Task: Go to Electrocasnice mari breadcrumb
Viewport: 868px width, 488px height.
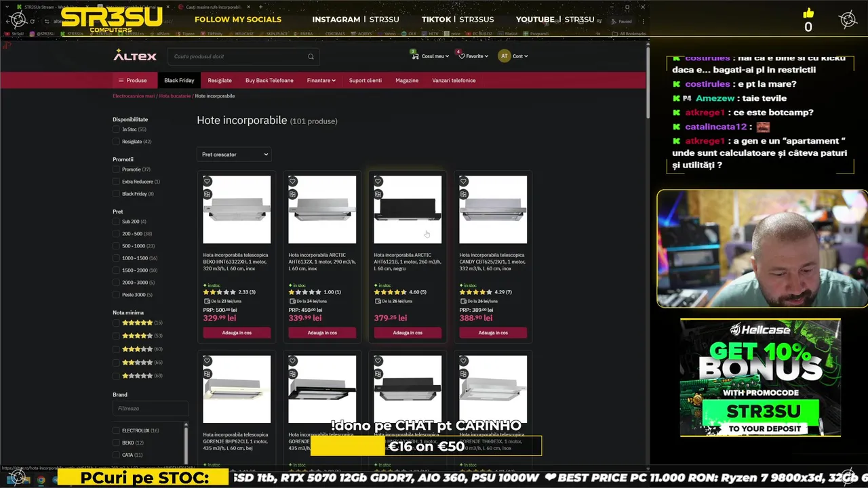Action: (x=134, y=96)
